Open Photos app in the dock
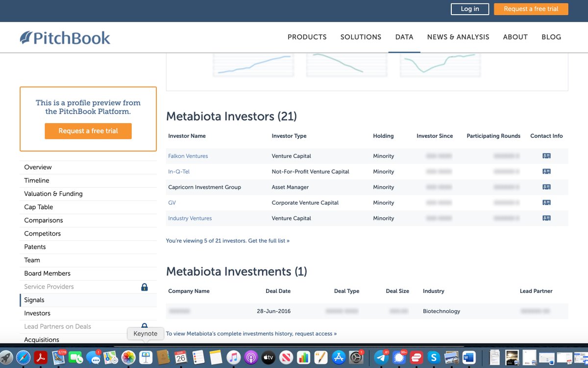 tap(128, 357)
